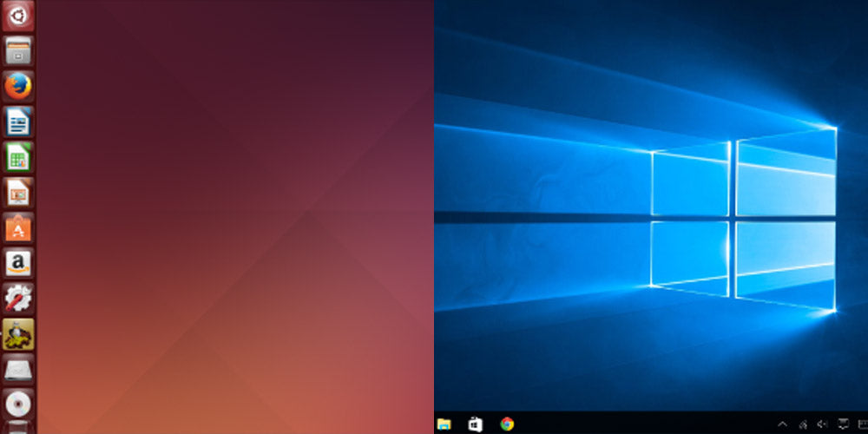Click the CD/DVD disc icon in launcher
Viewport: 868px width, 434px height.
point(18,404)
